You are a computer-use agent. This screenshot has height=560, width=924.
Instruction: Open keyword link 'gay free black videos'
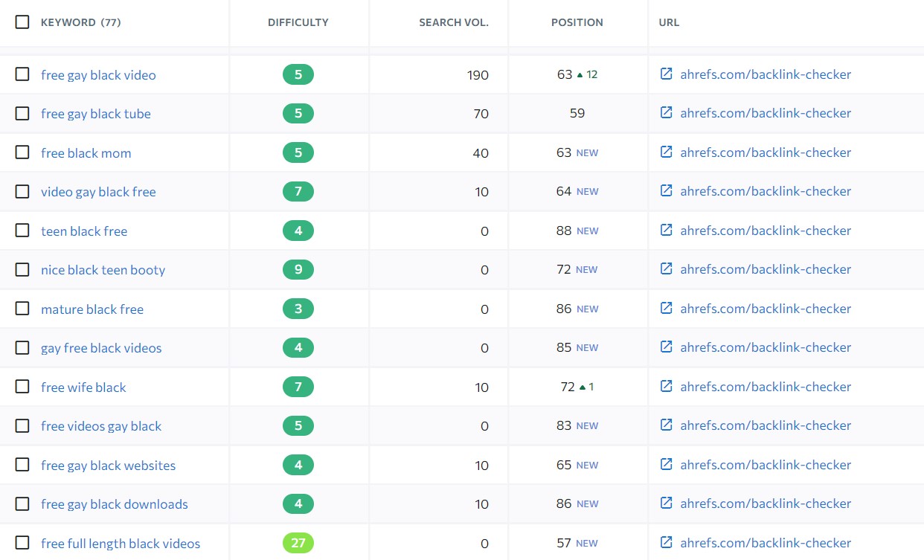pyautogui.click(x=101, y=348)
